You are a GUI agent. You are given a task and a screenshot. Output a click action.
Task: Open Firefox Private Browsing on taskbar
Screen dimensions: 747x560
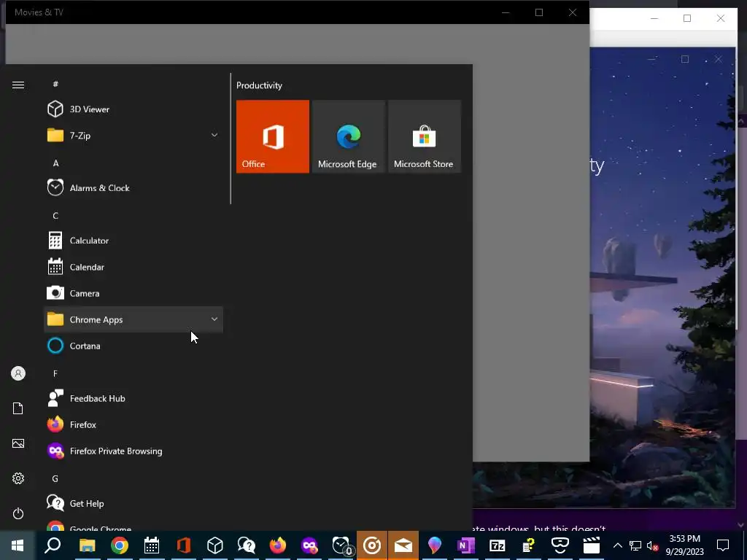309,545
